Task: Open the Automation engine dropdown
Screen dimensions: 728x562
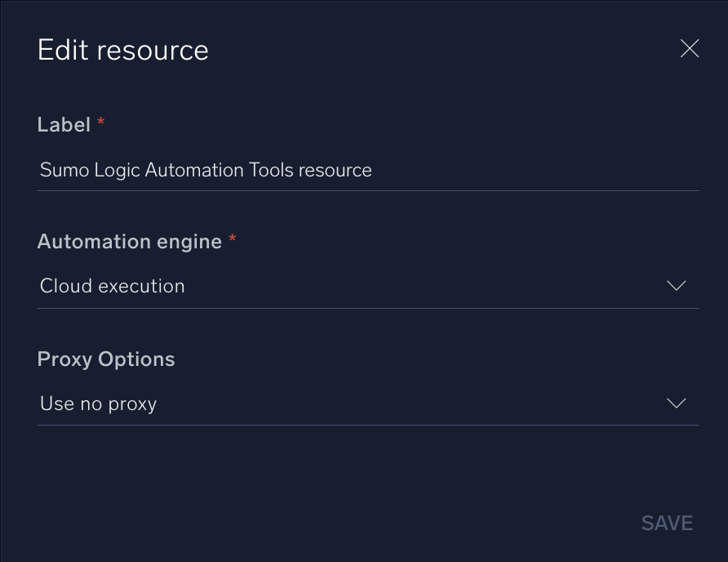Action: [367, 286]
